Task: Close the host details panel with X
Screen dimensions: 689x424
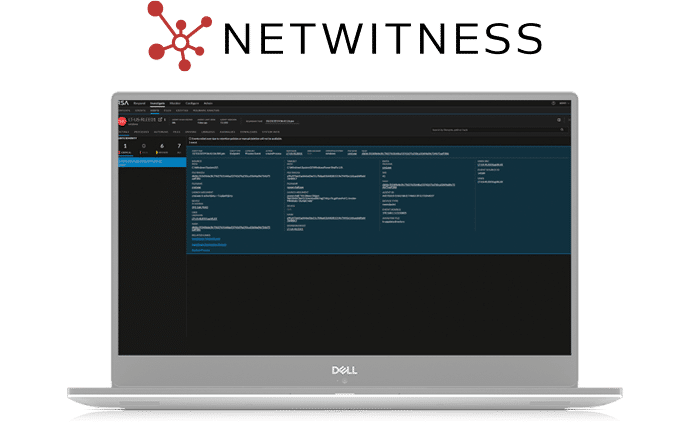Action: tap(569, 120)
